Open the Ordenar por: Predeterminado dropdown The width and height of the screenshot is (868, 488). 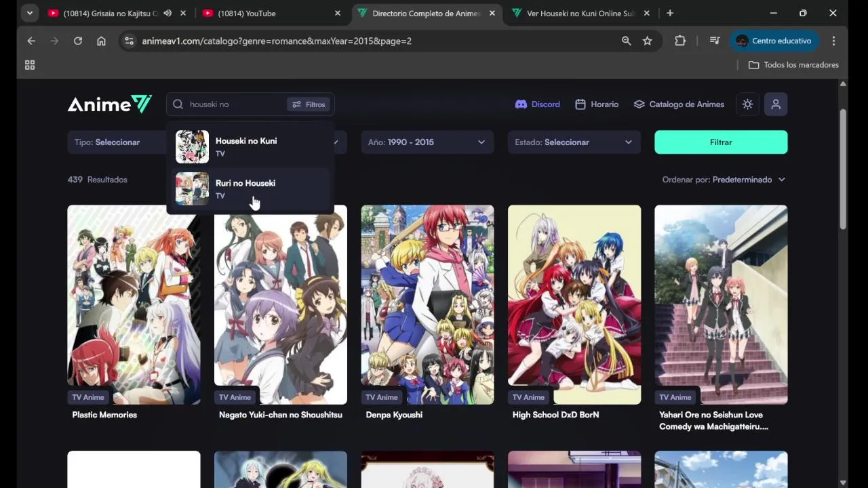(x=724, y=180)
